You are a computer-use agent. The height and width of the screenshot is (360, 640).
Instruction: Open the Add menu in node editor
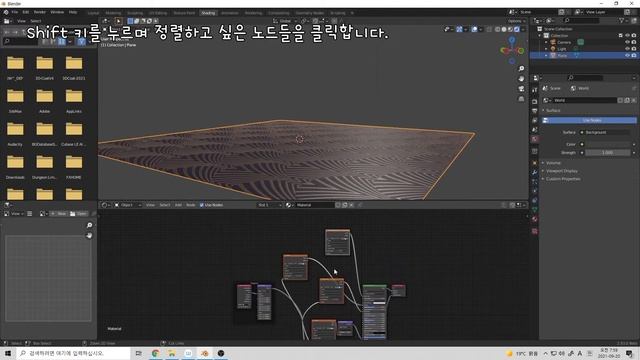(x=178, y=205)
